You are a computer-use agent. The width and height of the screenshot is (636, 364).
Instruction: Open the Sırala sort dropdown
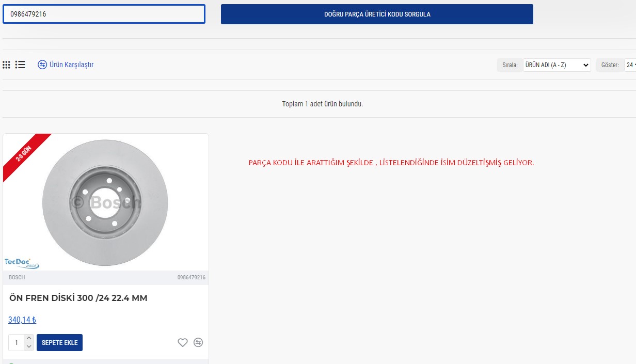tap(556, 65)
